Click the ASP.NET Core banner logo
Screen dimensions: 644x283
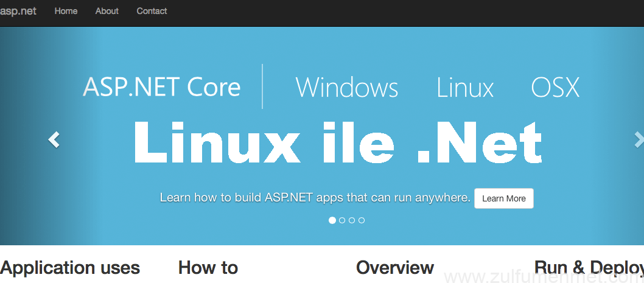coord(162,87)
